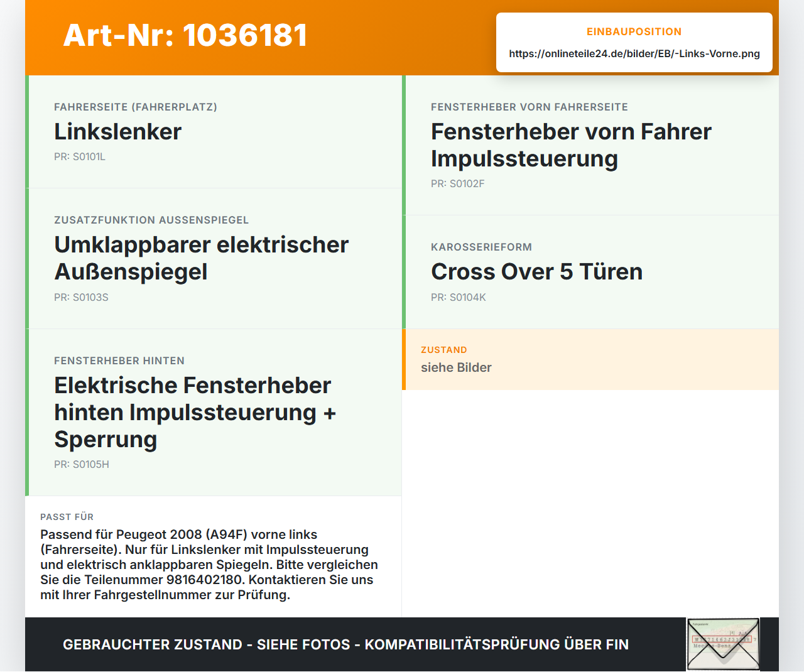Select Fensterheber vorn Fahrer Impulssteuerung text
Screen dimensions: 804x672
point(571,145)
